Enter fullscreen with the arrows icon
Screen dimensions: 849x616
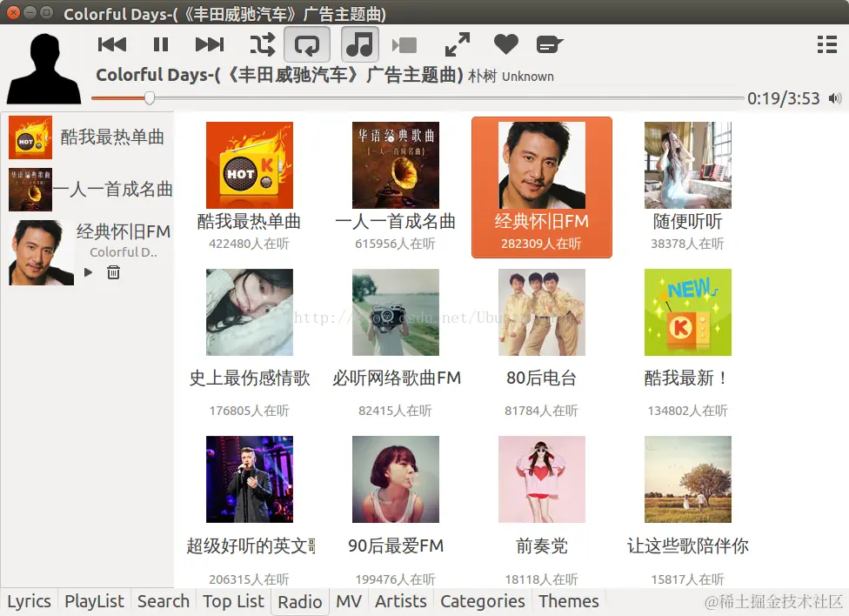coord(458,44)
